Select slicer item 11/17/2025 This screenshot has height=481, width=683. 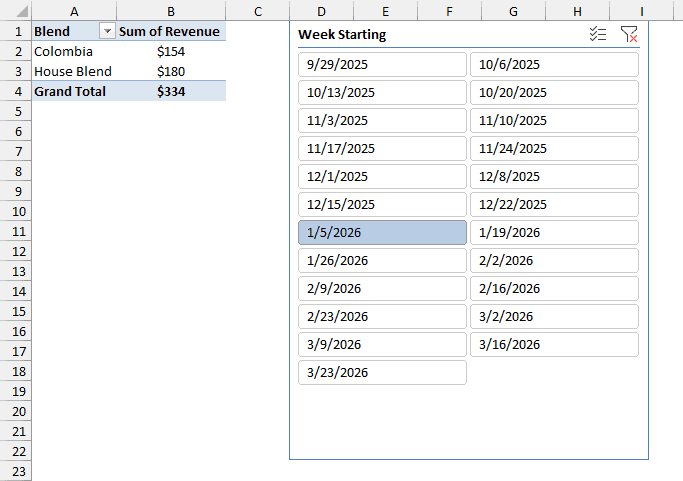point(382,149)
